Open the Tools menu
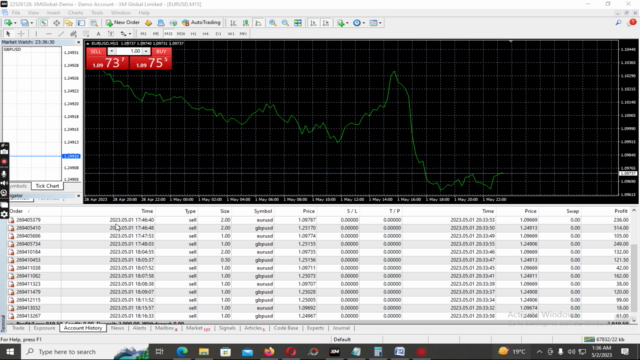This screenshot has height=360, width=640. (x=97, y=13)
